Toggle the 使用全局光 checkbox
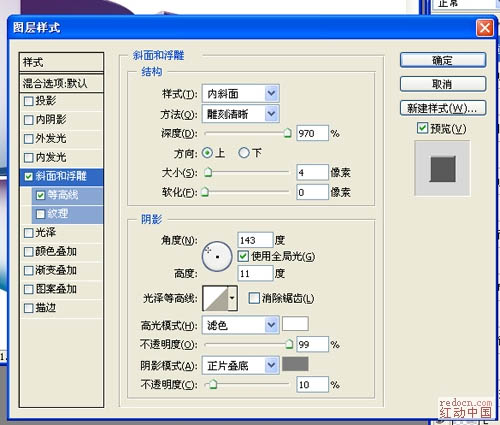 coord(243,256)
